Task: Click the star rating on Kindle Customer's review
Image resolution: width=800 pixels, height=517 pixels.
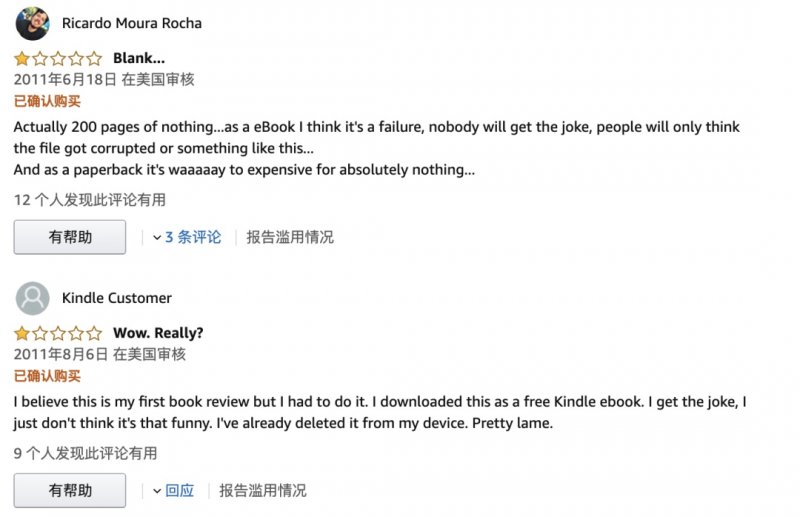Action: click(58, 334)
